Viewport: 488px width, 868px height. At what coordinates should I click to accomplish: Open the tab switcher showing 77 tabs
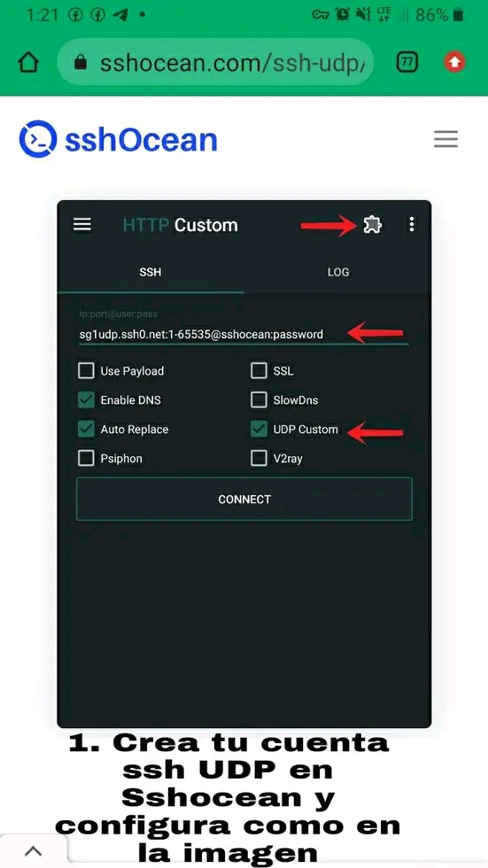tap(407, 63)
